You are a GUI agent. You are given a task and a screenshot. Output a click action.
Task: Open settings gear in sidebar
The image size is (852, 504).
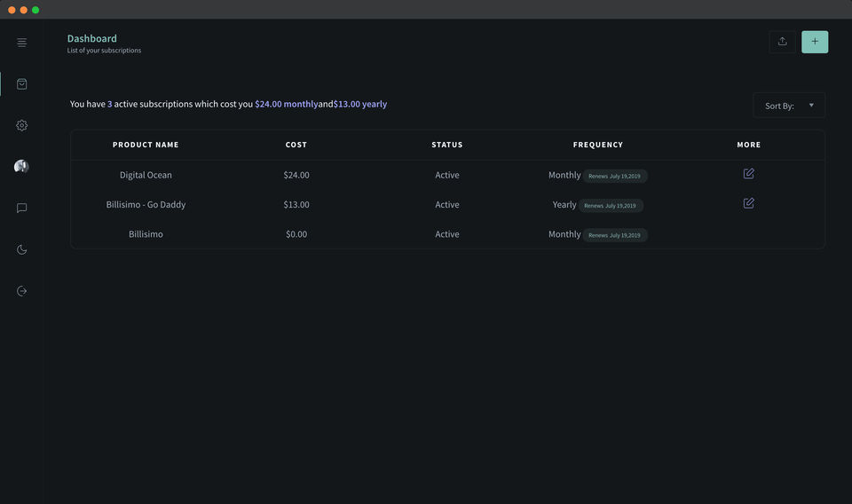pyautogui.click(x=21, y=125)
